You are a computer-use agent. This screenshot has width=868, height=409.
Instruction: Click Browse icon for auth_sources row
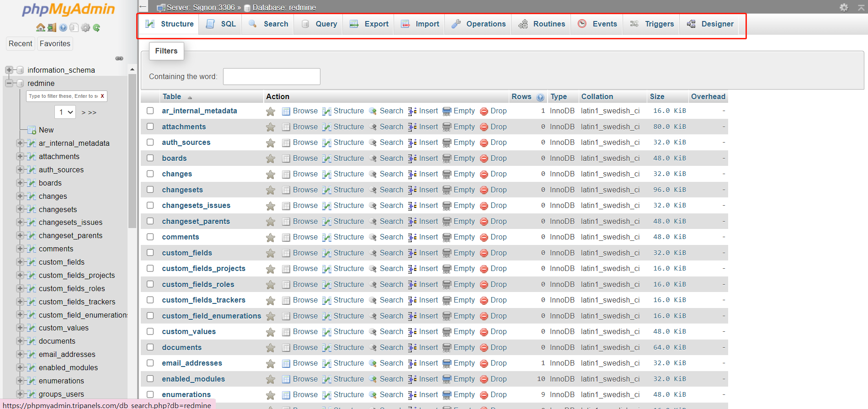click(x=286, y=143)
